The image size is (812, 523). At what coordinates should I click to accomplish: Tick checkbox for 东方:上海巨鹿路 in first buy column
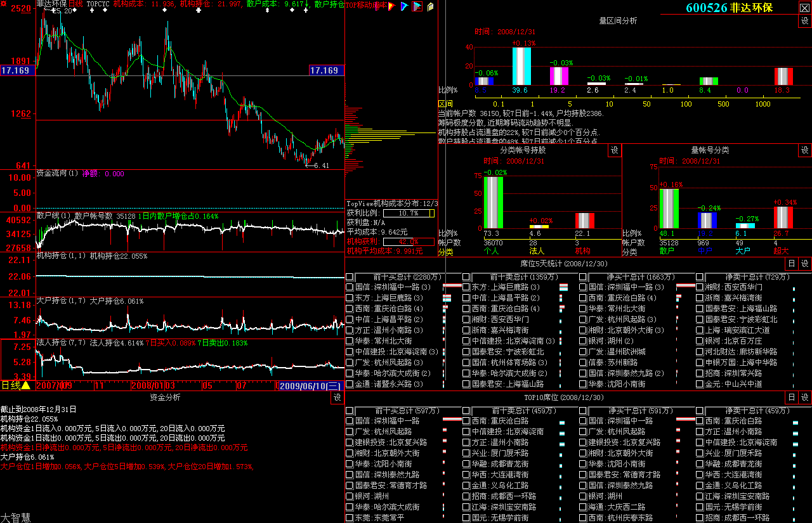point(350,297)
